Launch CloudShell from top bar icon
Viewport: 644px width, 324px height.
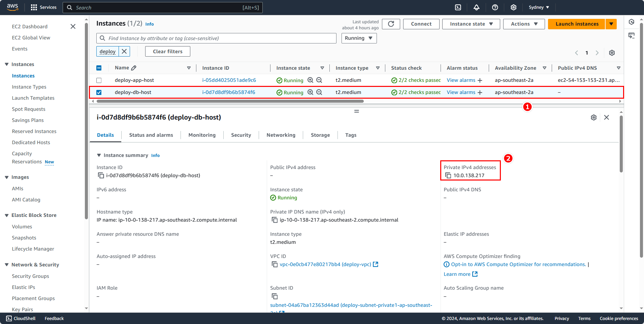[458, 7]
